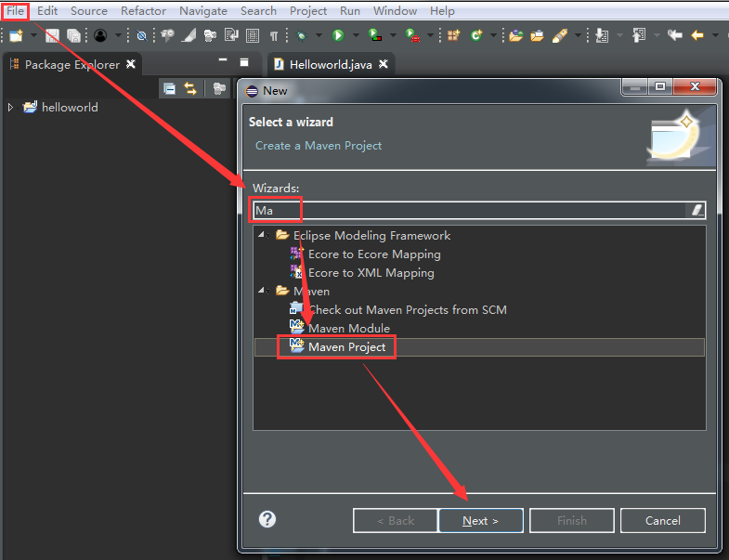Image resolution: width=729 pixels, height=560 pixels.
Task: Open the Navigate menu
Action: pyautogui.click(x=203, y=11)
